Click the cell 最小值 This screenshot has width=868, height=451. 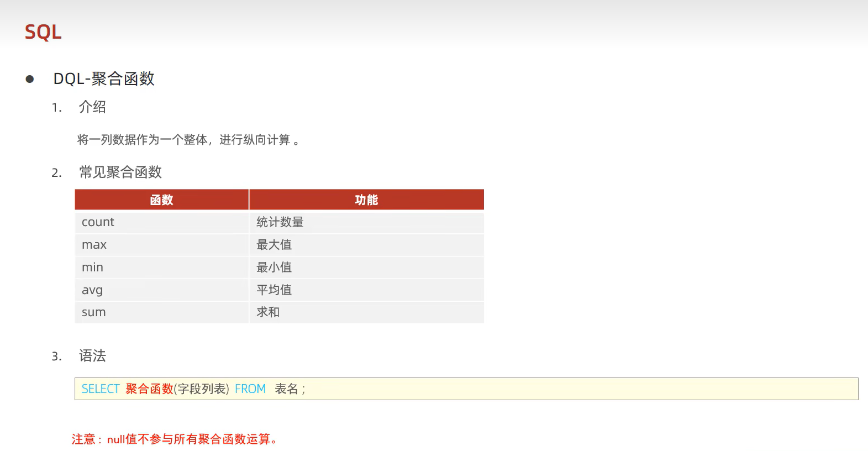366,268
